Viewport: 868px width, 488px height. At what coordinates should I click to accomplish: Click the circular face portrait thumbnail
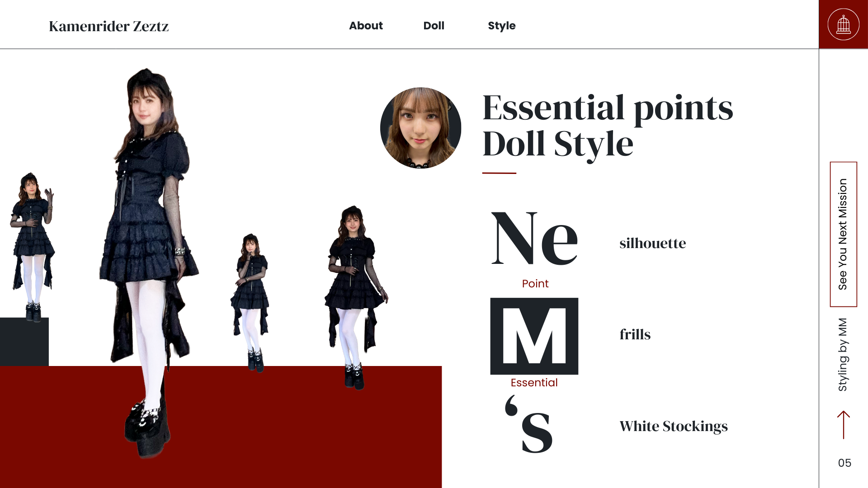(x=420, y=128)
